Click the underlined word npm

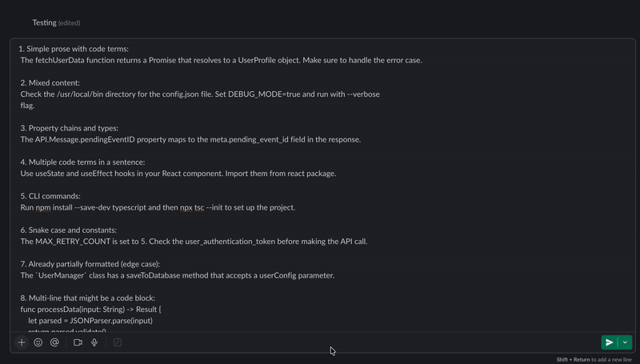coord(43,207)
